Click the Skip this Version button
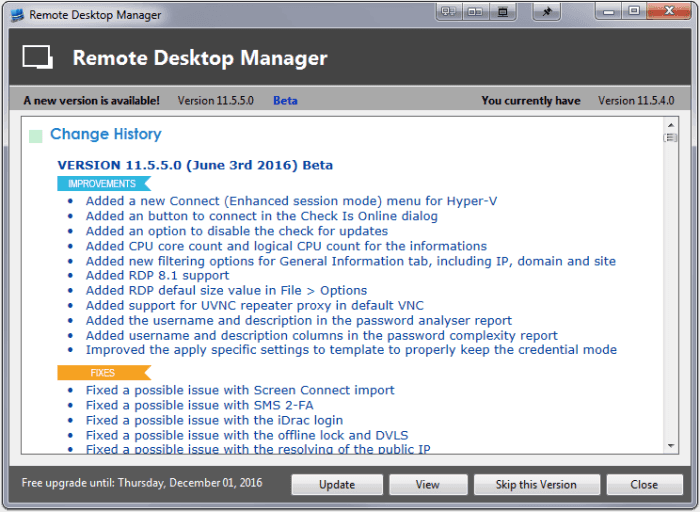 click(x=536, y=485)
